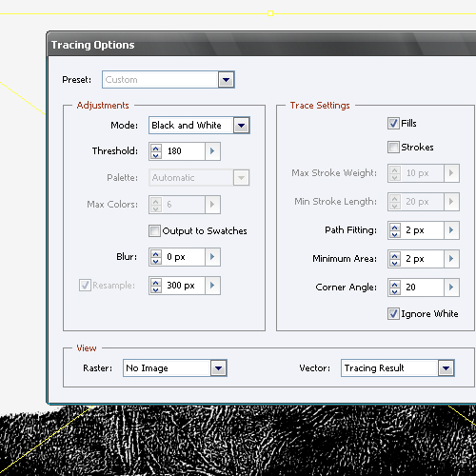Click the Blur value field
476x476 pixels.
coord(183,257)
